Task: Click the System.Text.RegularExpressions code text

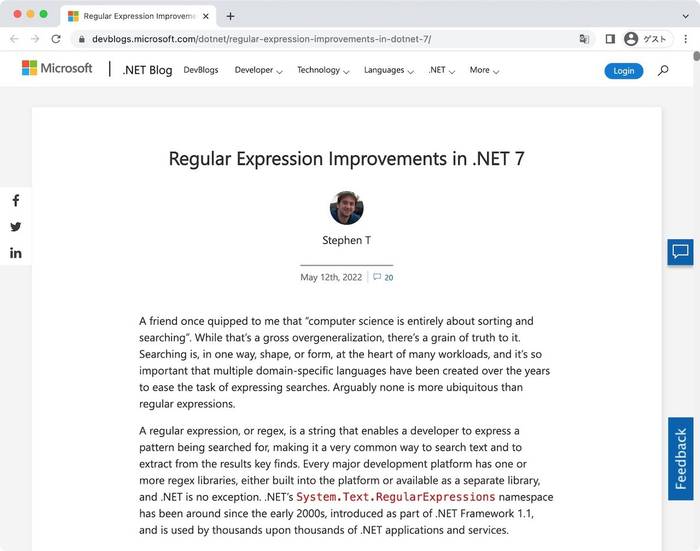Action: coord(396,497)
